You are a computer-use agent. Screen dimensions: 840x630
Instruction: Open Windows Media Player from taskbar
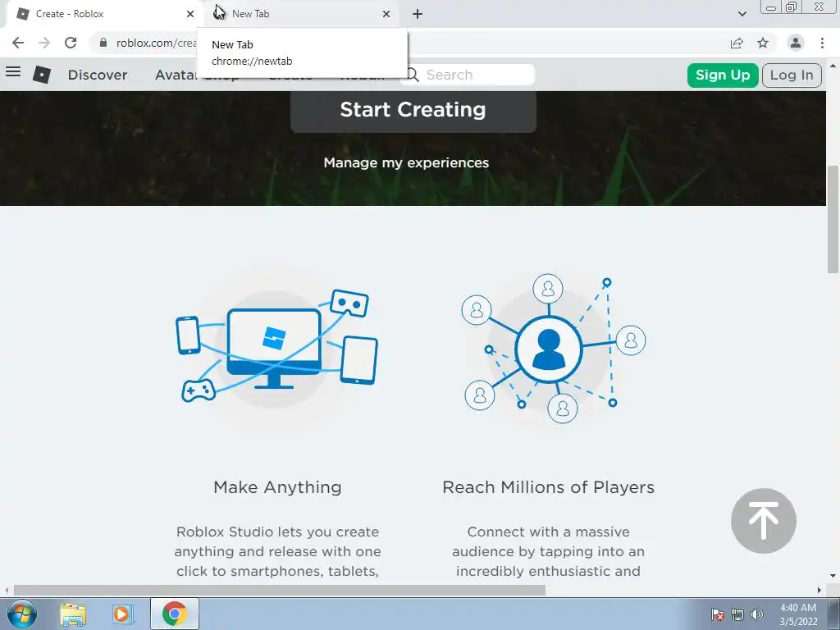coord(121,614)
